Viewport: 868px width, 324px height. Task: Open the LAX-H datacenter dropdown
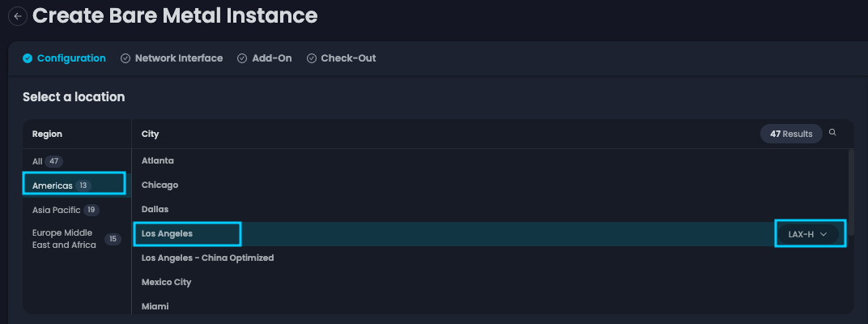810,234
